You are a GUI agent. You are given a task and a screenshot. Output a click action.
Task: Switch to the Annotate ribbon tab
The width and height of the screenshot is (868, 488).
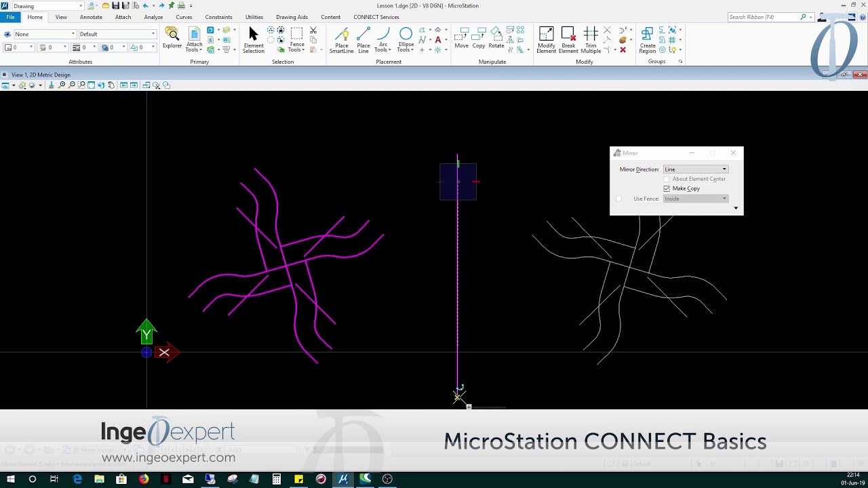point(91,17)
